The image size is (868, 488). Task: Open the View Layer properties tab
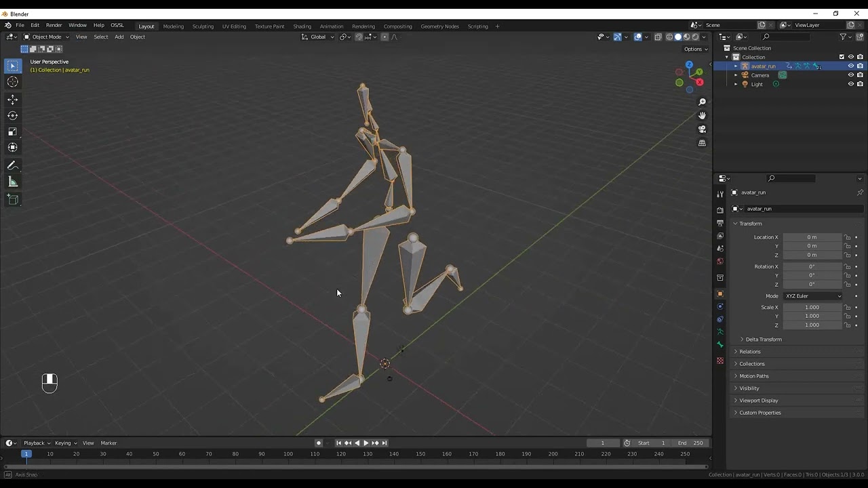(x=720, y=236)
